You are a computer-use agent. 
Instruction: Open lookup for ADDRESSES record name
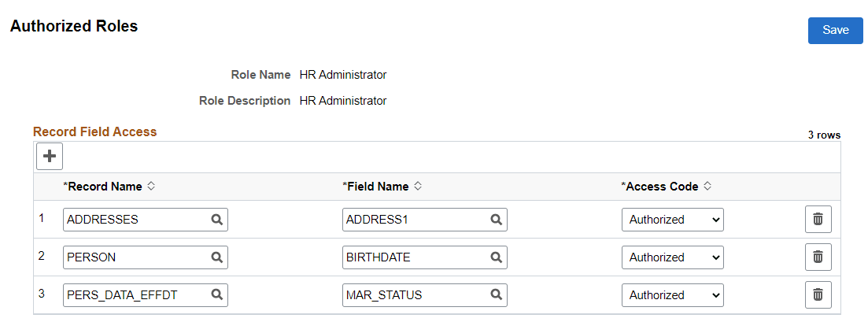[x=216, y=220]
